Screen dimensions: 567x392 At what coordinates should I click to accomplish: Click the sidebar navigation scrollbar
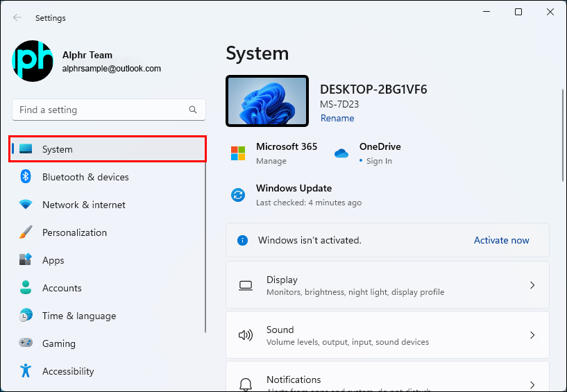pos(205,246)
